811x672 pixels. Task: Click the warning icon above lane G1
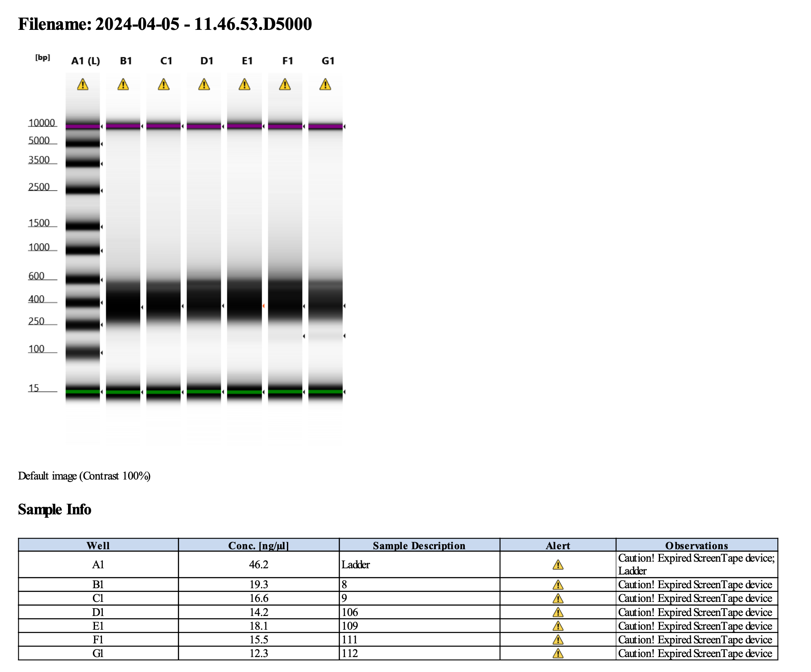pyautogui.click(x=325, y=85)
